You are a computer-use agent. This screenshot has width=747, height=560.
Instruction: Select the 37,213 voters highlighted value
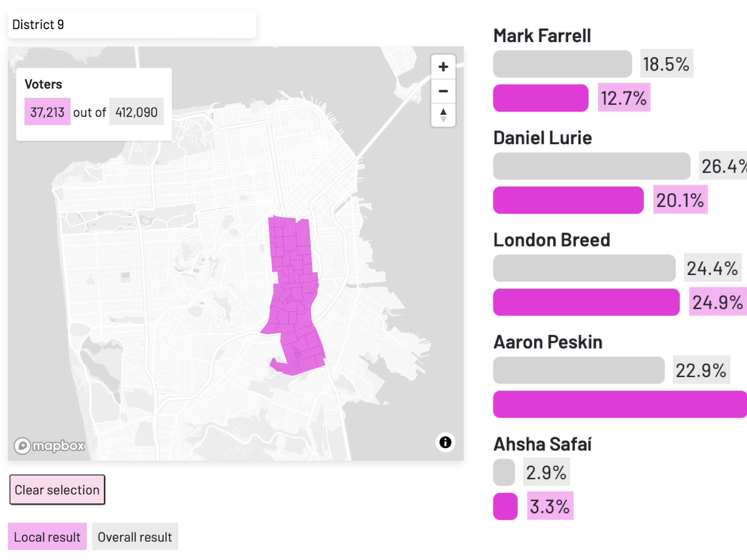click(x=47, y=111)
